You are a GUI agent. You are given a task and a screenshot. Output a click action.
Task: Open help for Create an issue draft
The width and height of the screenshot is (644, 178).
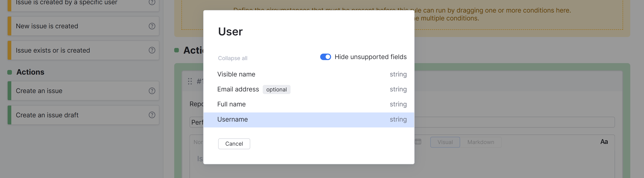pos(152,115)
